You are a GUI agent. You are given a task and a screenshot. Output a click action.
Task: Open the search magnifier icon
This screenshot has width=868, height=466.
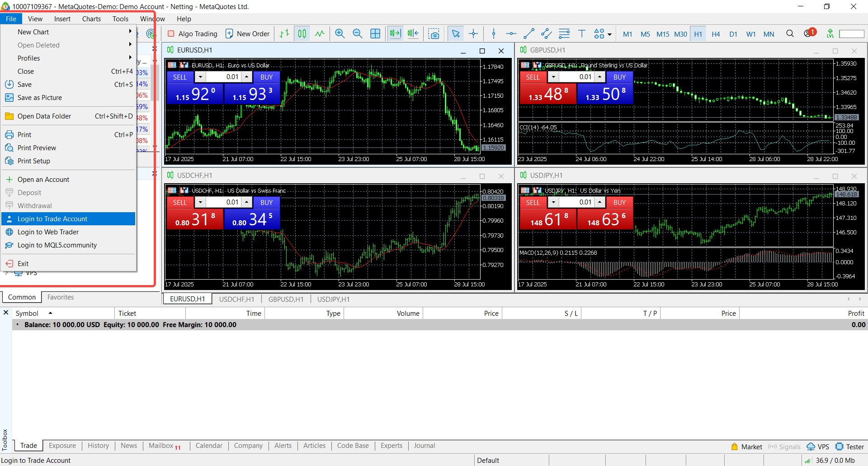click(790, 34)
